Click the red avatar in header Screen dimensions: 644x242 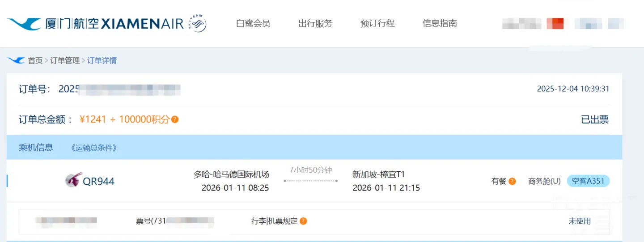[555, 23]
